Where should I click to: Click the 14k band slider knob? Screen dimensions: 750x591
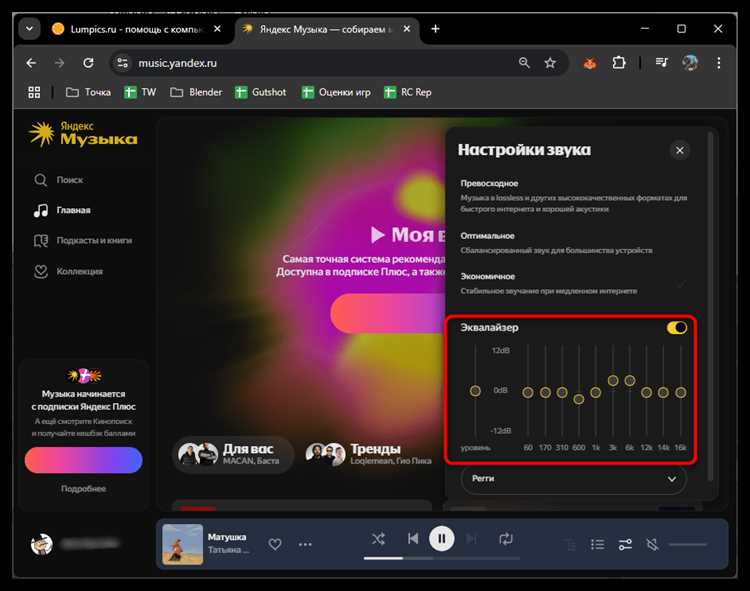pos(663,393)
